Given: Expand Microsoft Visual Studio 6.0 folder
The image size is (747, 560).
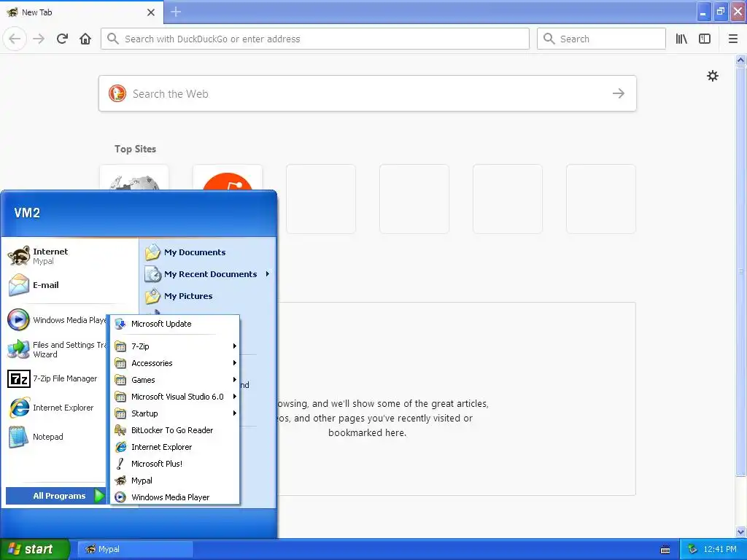Looking at the screenshot, I should (175, 397).
